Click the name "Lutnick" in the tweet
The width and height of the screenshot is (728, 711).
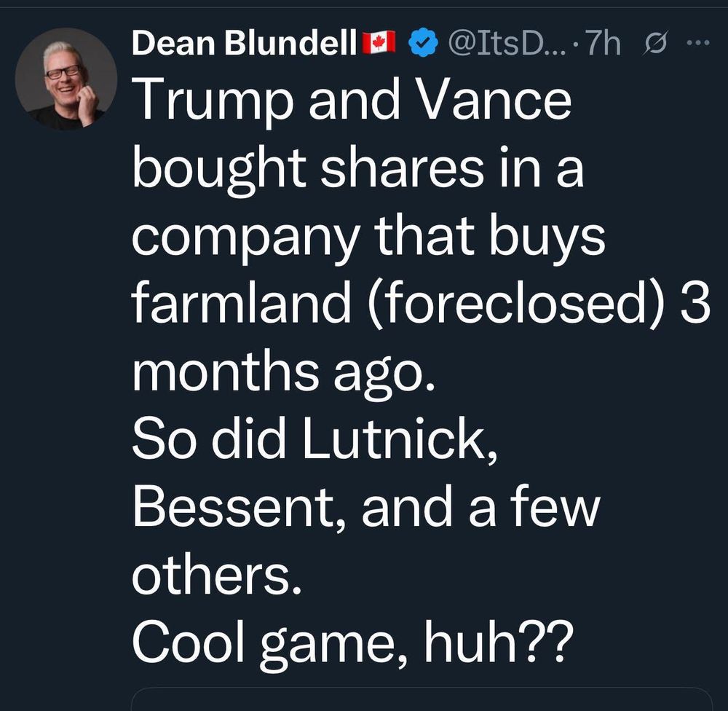coord(400,438)
